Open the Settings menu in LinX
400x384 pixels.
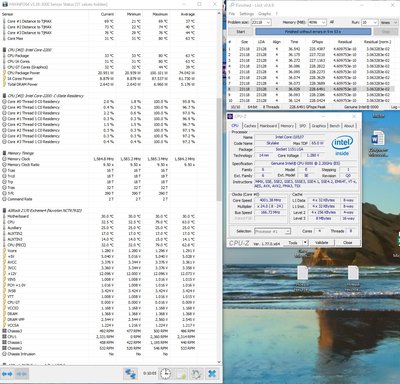[x=247, y=14]
